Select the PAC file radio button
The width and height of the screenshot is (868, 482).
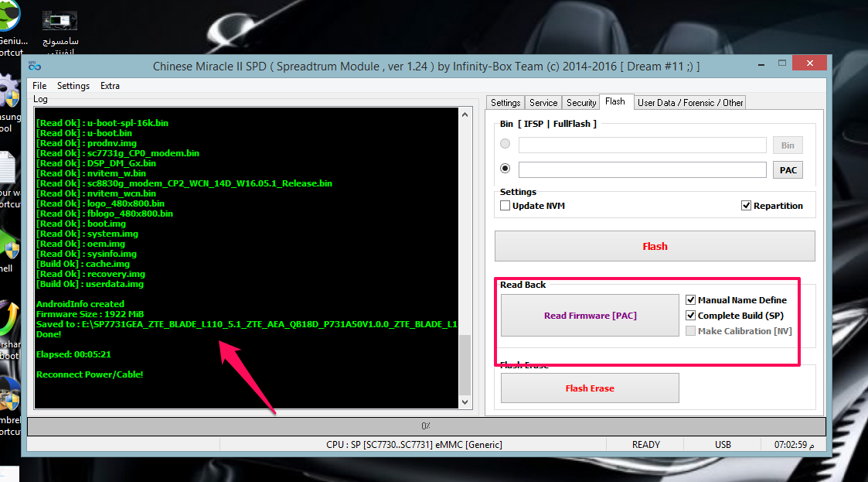[505, 169]
